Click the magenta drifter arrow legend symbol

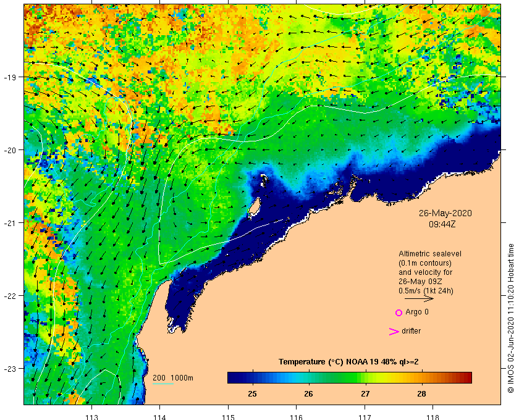(394, 331)
